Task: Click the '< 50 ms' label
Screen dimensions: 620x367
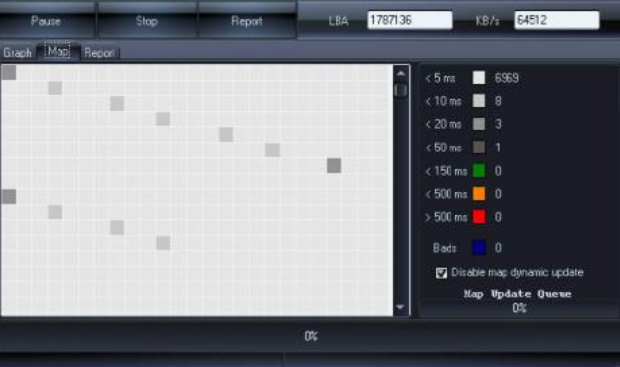Action: [443, 148]
